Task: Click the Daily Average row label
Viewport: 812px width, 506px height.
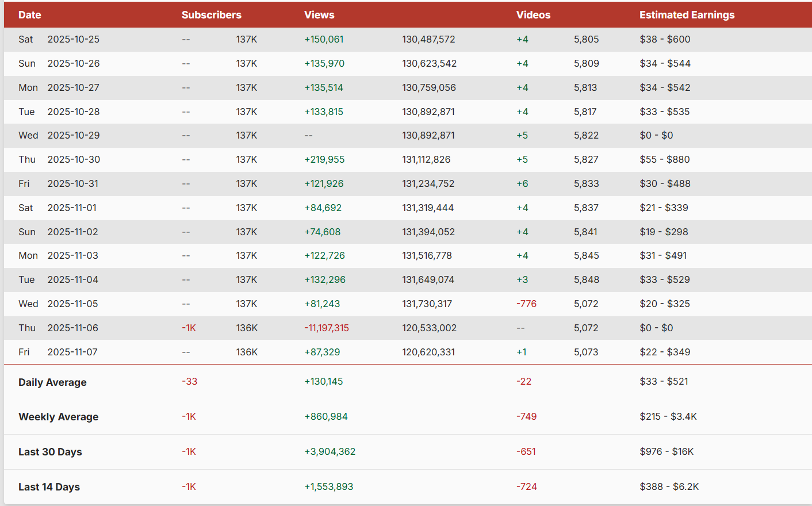Action: coord(52,382)
